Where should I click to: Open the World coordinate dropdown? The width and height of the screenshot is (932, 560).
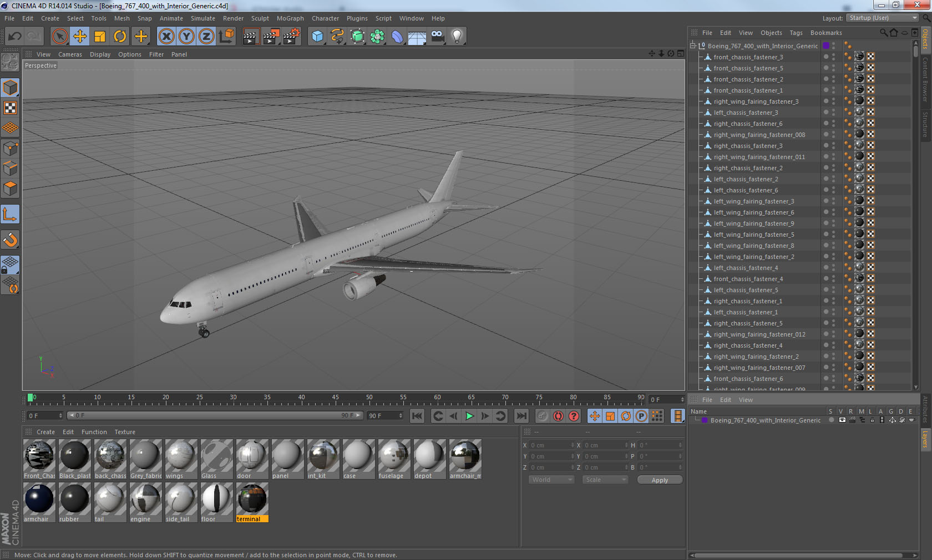(x=551, y=480)
